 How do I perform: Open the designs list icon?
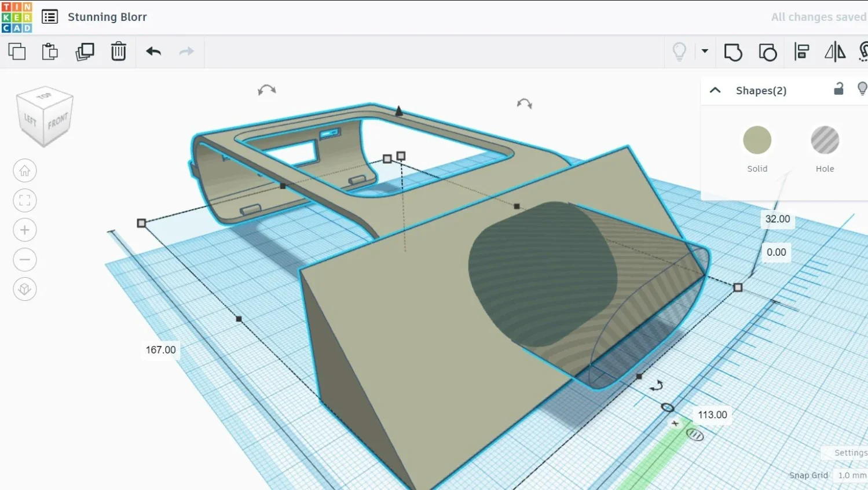[x=50, y=17]
